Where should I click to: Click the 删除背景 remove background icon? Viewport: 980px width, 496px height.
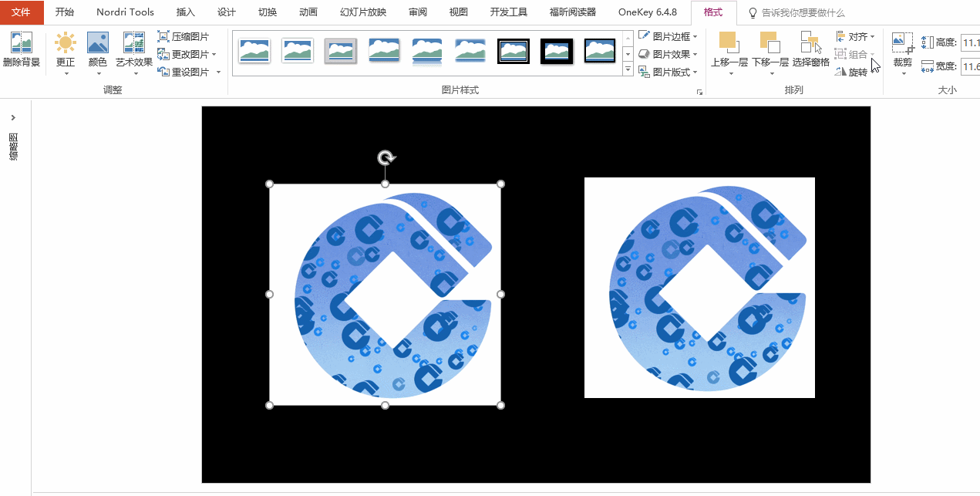point(22,51)
